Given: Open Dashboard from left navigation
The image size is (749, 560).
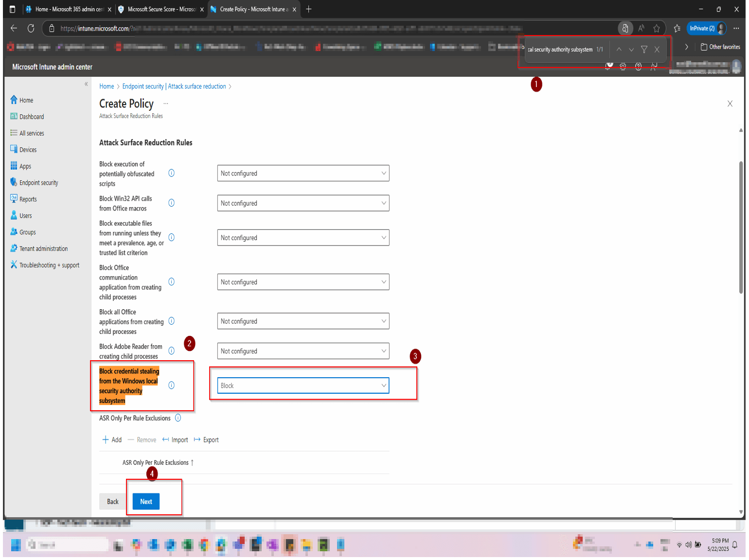Looking at the screenshot, I should [27, 117].
